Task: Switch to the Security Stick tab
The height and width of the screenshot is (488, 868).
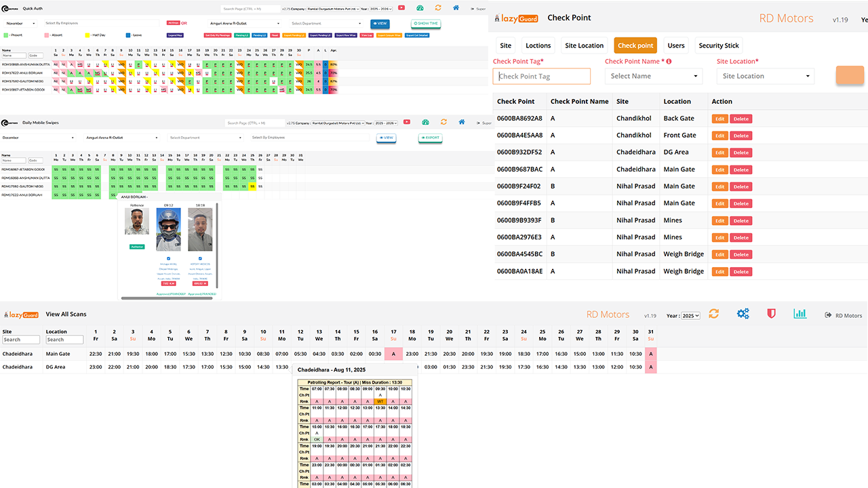Action: click(x=718, y=45)
